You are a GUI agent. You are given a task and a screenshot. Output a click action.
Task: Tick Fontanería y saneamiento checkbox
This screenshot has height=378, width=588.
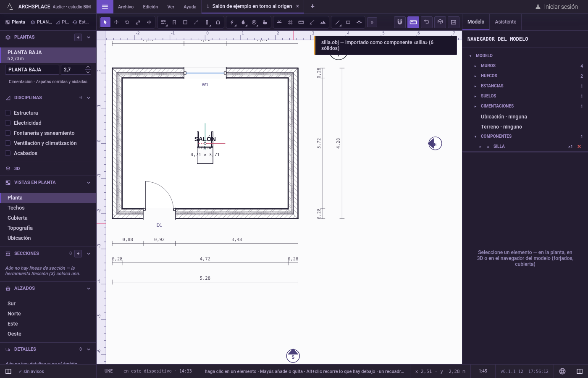point(8,133)
